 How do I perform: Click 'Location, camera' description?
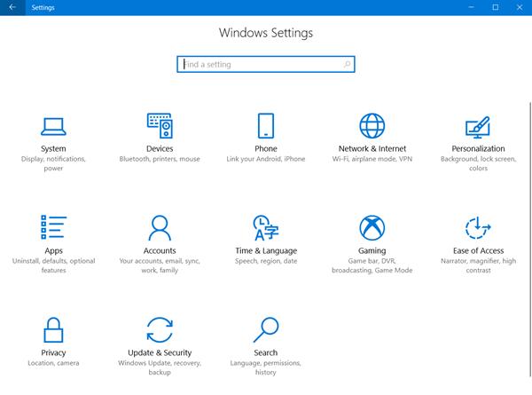(53, 363)
